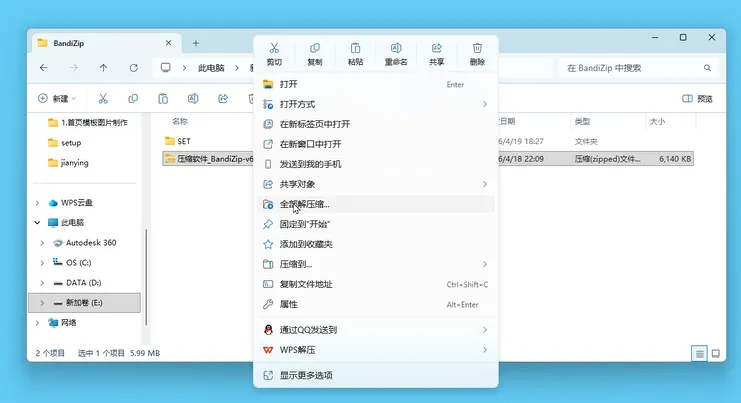Choose 全部解压缩... from context menu
Viewport: 741px width, 403px height.
(376, 204)
